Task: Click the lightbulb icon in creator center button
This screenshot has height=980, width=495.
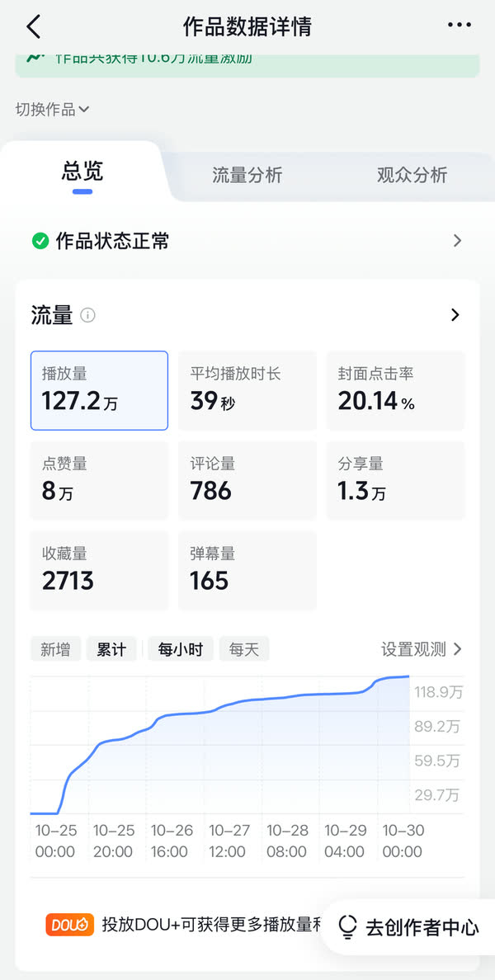Action: coord(346,927)
